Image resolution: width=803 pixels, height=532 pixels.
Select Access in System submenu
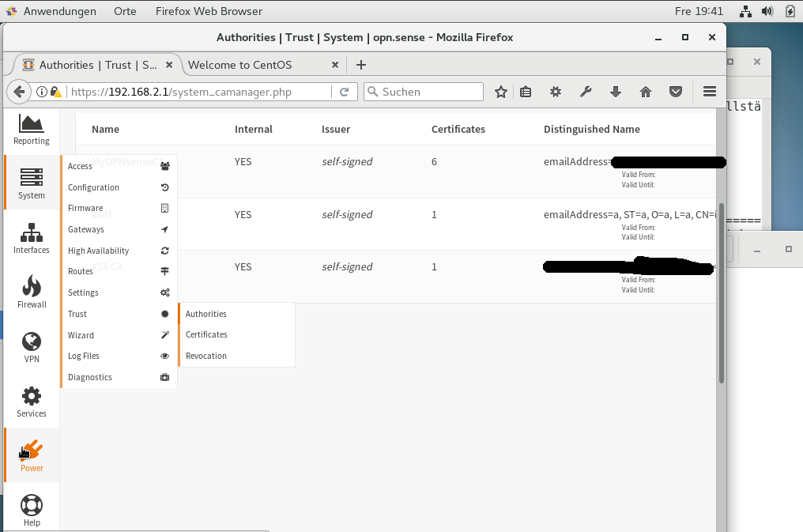coord(119,166)
